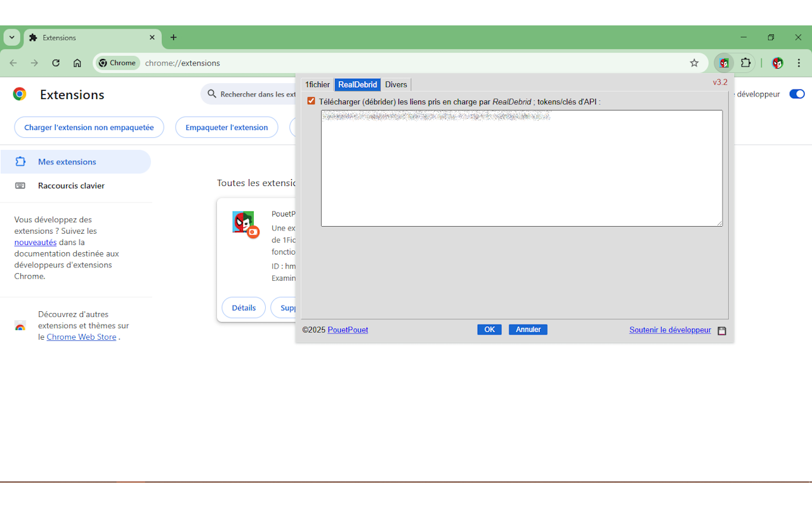The width and height of the screenshot is (812, 508).
Task: Click the textarea resize handle corner
Action: (x=719, y=223)
